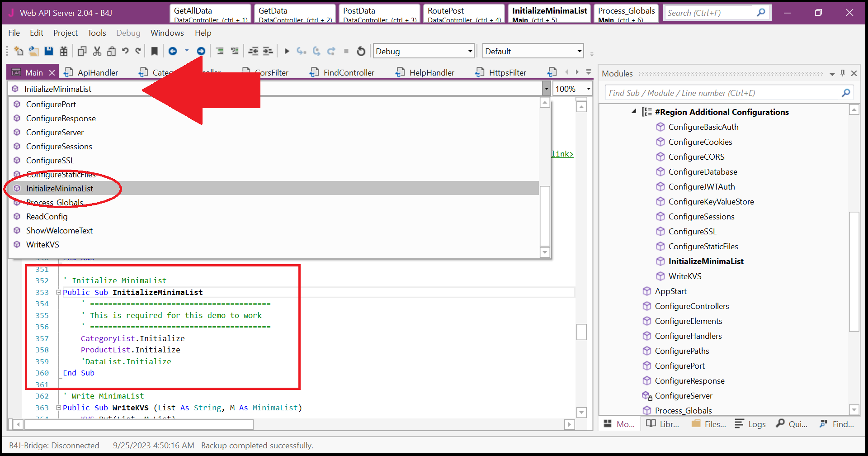Open the Libraries bottom panel tab
Screen dimensions: 868x456
click(x=663, y=424)
